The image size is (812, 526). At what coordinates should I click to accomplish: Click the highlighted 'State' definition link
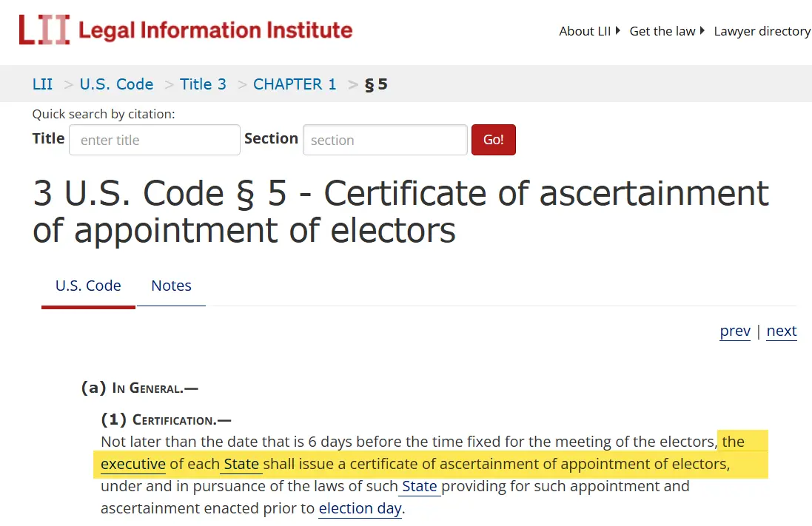point(241,465)
